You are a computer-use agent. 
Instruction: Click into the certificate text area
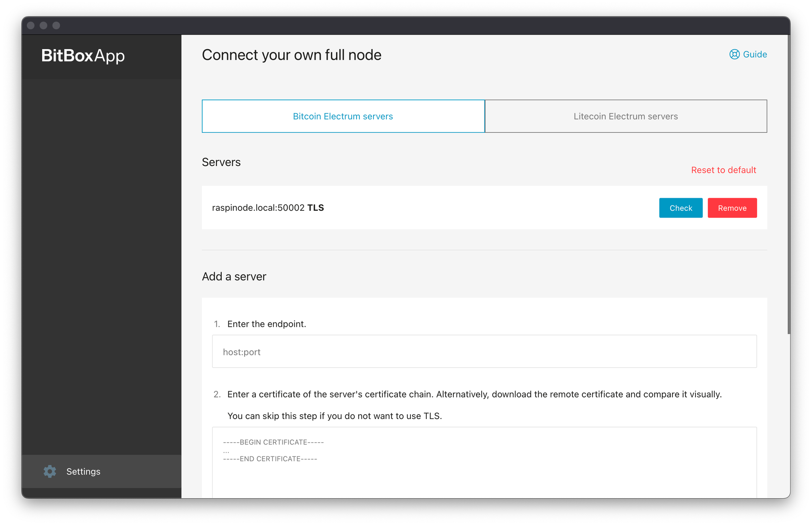point(484,463)
